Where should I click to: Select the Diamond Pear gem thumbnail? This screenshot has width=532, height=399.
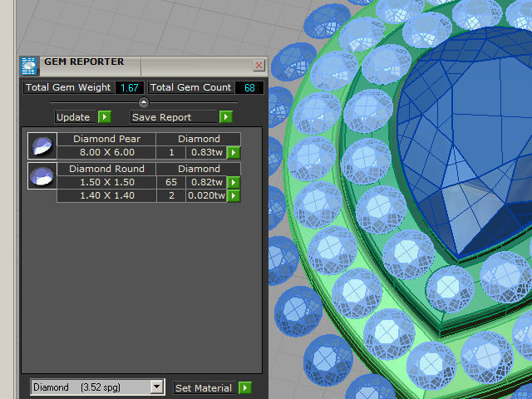tap(42, 146)
